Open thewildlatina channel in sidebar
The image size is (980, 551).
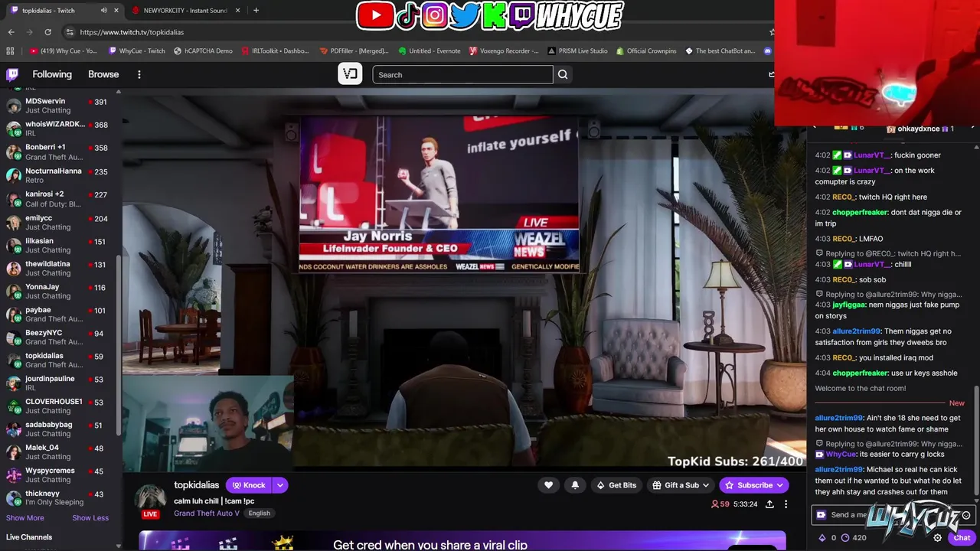pos(59,269)
